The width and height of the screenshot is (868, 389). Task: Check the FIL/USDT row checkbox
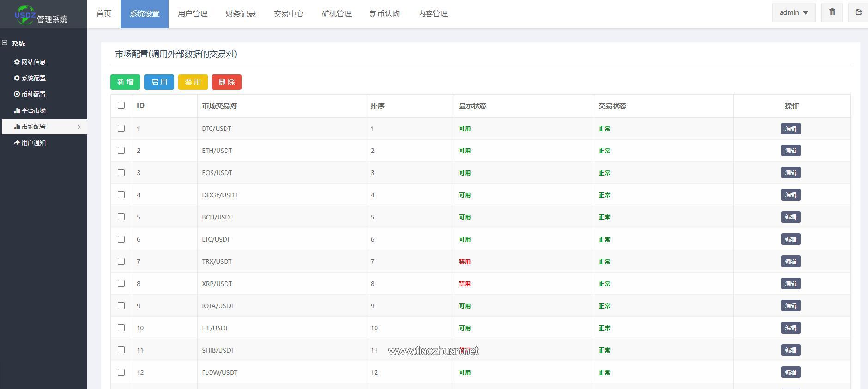click(x=121, y=328)
